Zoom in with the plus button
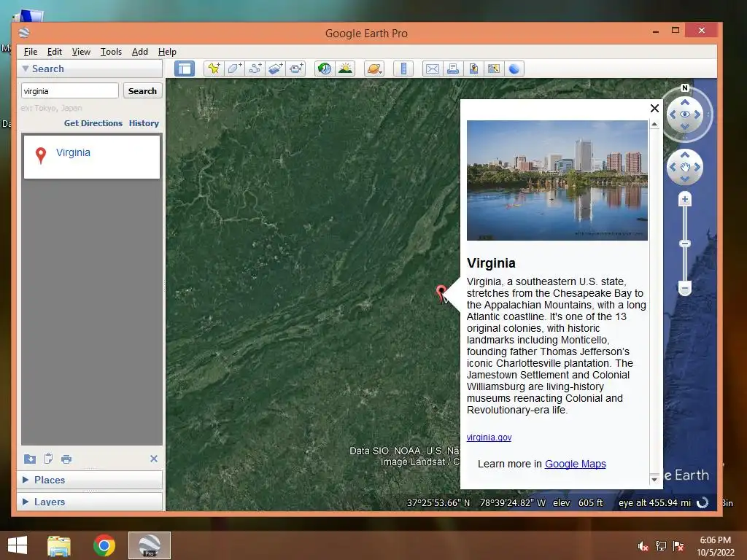This screenshot has height=560, width=747. pos(684,199)
